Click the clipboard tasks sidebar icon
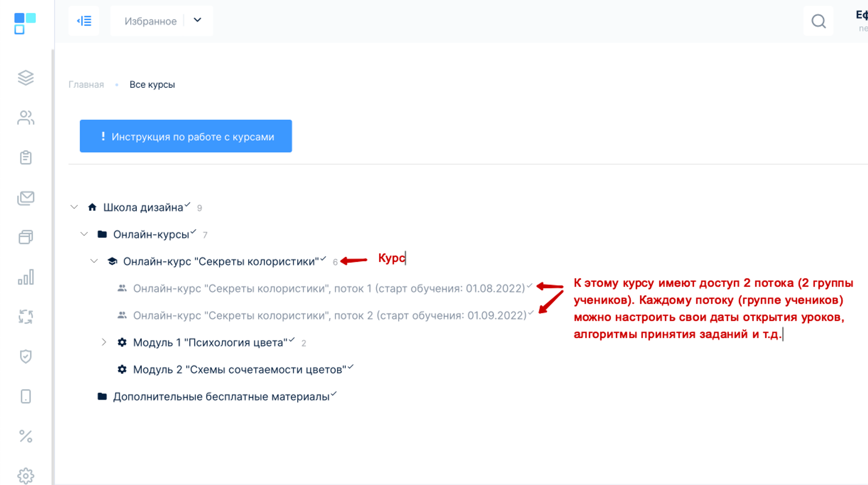Image resolution: width=868 pixels, height=485 pixels. coord(26,157)
